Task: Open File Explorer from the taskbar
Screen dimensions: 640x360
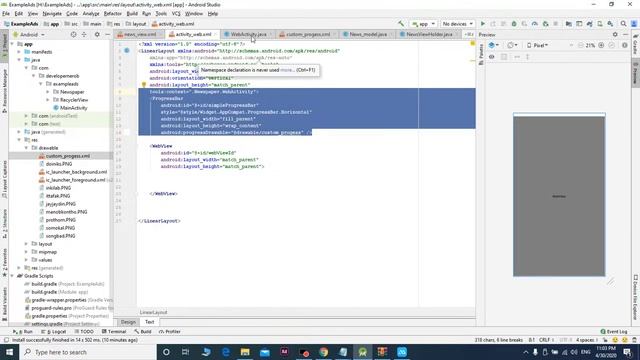Action: pyautogui.click(x=245, y=352)
